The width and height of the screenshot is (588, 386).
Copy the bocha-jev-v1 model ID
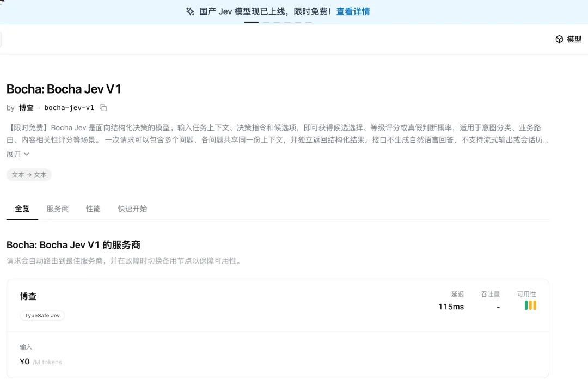pos(103,108)
